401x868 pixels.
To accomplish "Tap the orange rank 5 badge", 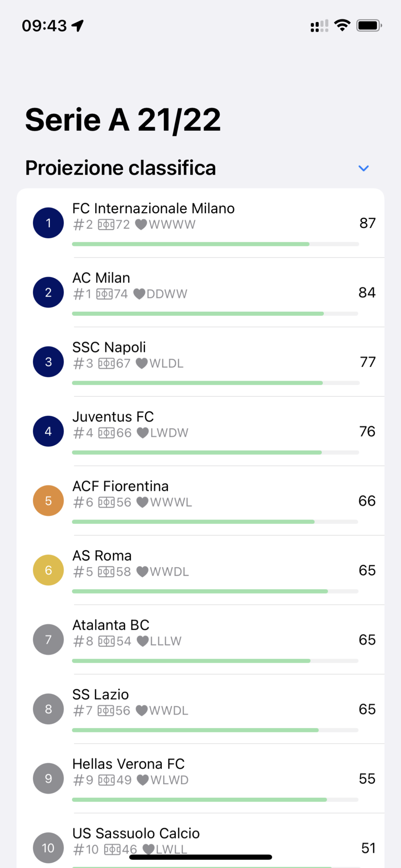I will [x=48, y=500].
